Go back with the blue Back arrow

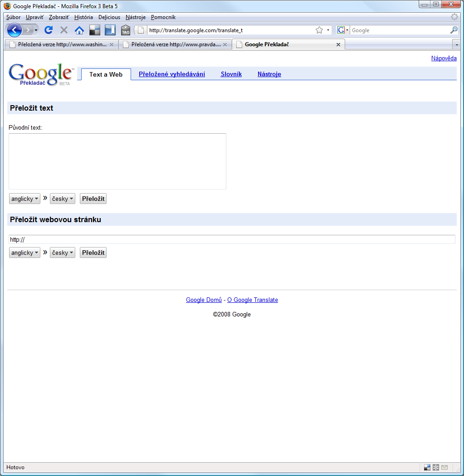[14, 30]
